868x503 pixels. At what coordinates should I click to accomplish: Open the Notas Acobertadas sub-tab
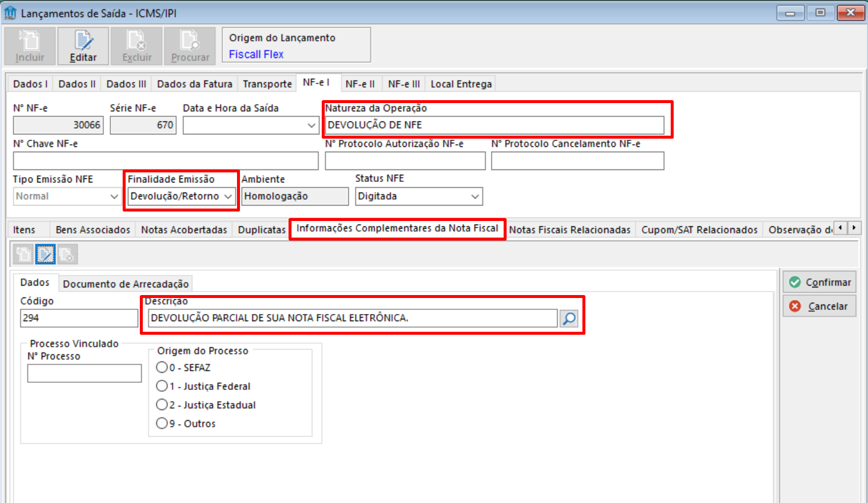click(184, 230)
